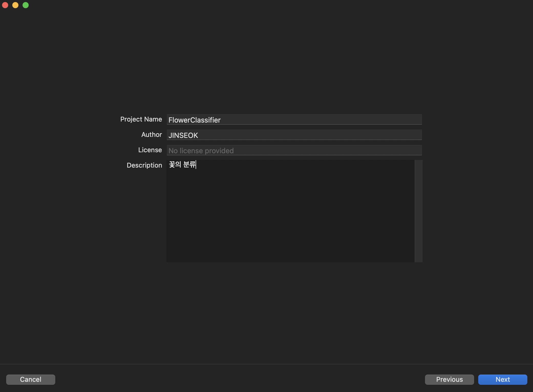The image size is (533, 392).
Task: Click the red close window button
Action: coord(5,5)
